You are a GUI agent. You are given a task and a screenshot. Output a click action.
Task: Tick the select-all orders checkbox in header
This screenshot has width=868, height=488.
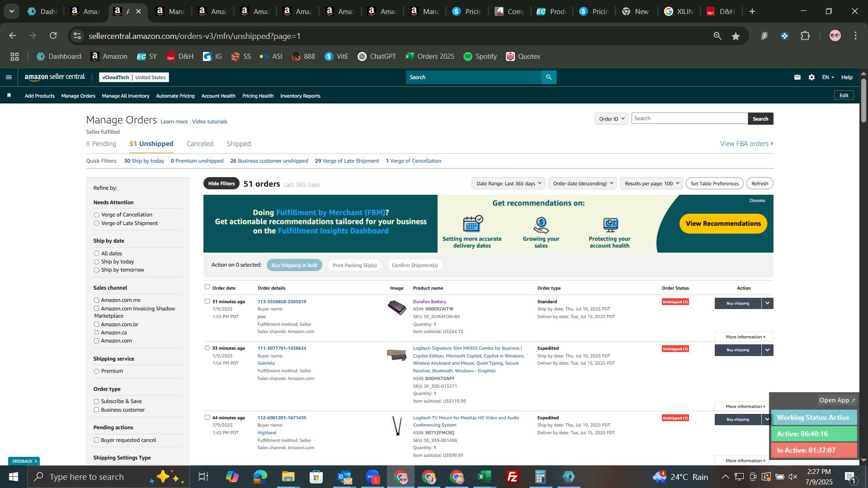[x=207, y=287]
